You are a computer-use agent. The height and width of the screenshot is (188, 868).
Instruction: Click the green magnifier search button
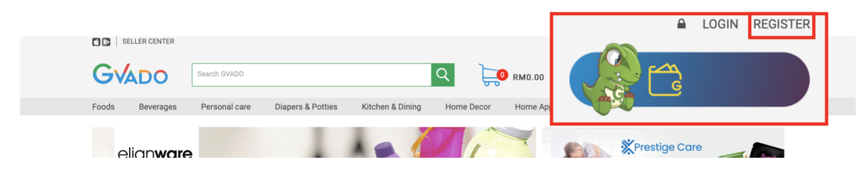click(443, 75)
